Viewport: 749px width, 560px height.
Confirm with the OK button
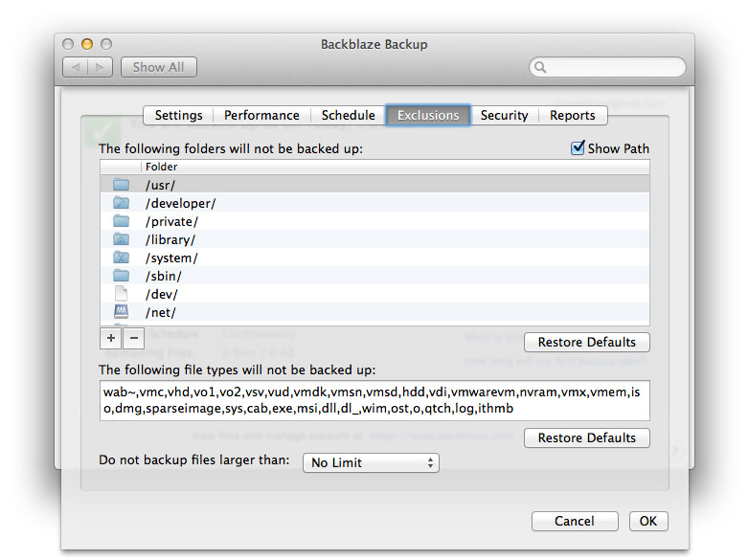point(648,521)
